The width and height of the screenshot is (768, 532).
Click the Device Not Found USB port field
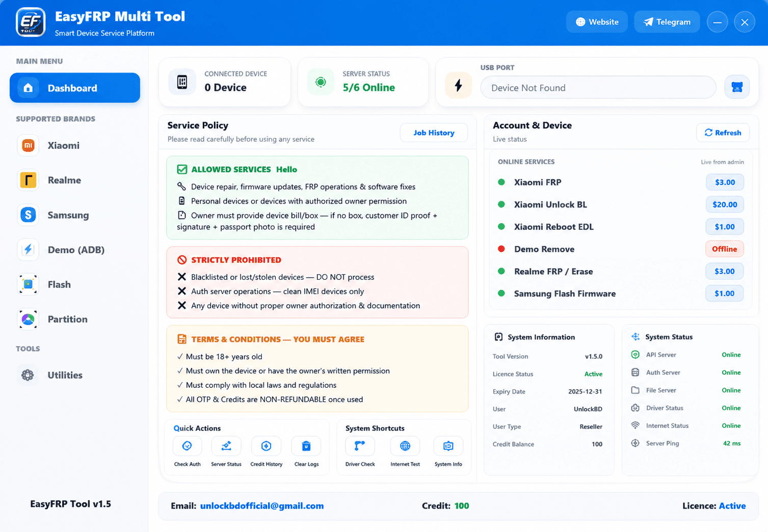598,88
